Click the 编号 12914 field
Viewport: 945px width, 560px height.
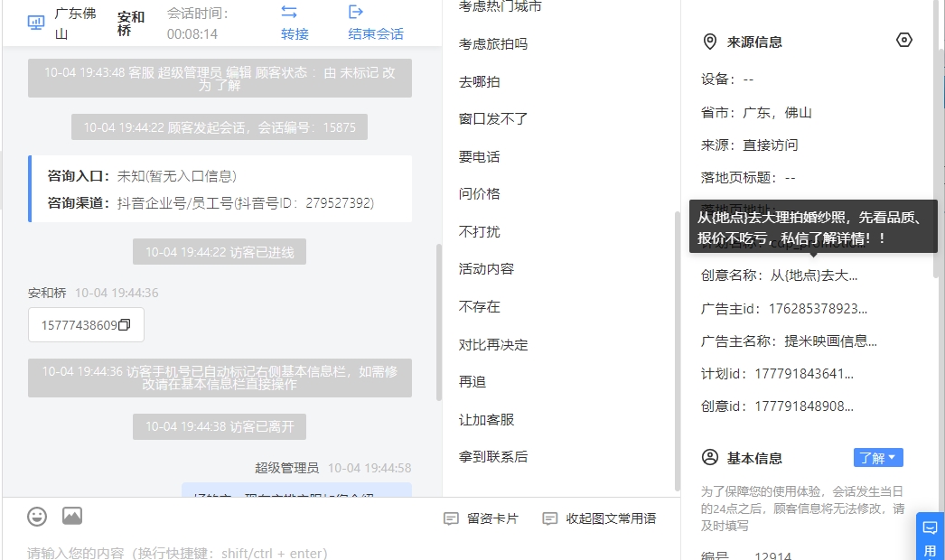tap(746, 555)
